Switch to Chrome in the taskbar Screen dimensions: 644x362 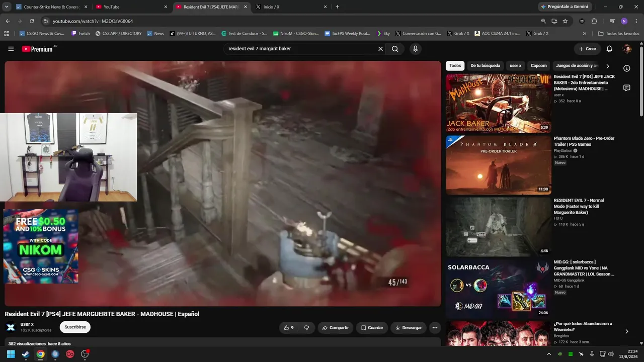[40, 354]
